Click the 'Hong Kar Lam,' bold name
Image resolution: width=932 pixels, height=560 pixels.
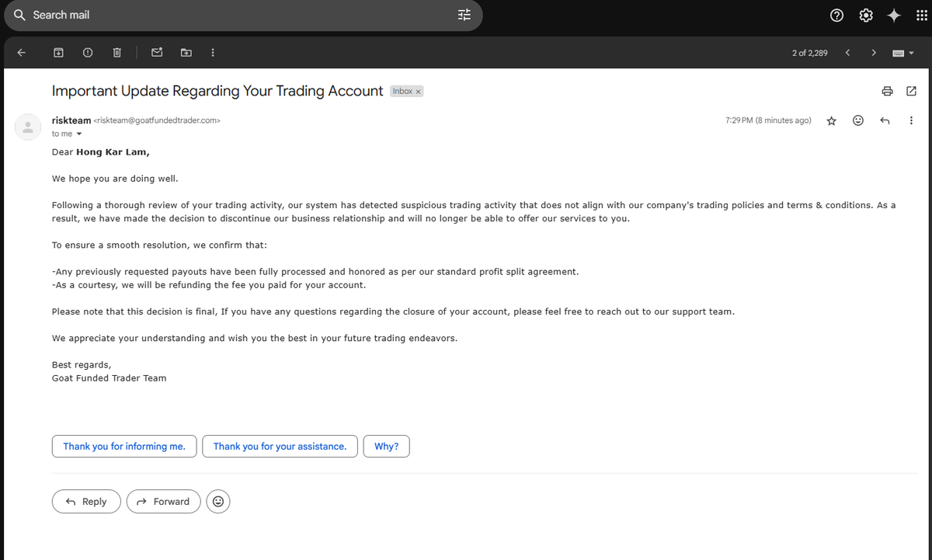point(113,152)
